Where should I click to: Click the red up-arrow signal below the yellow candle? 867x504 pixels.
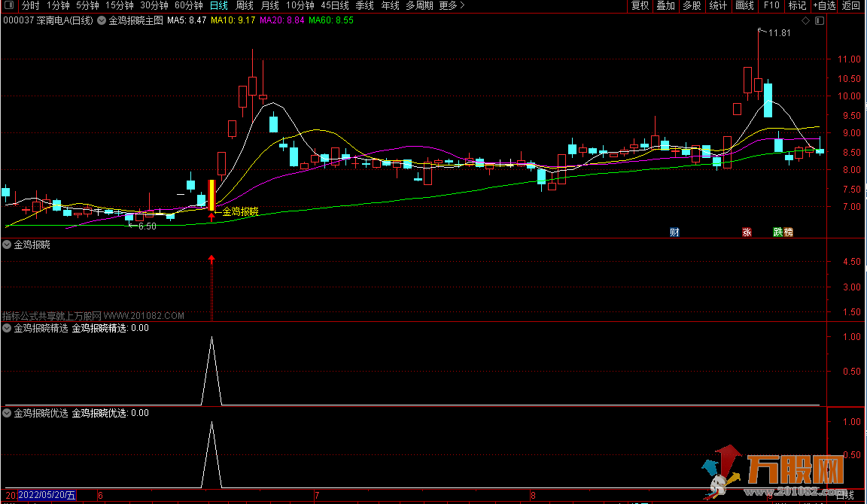pos(211,217)
